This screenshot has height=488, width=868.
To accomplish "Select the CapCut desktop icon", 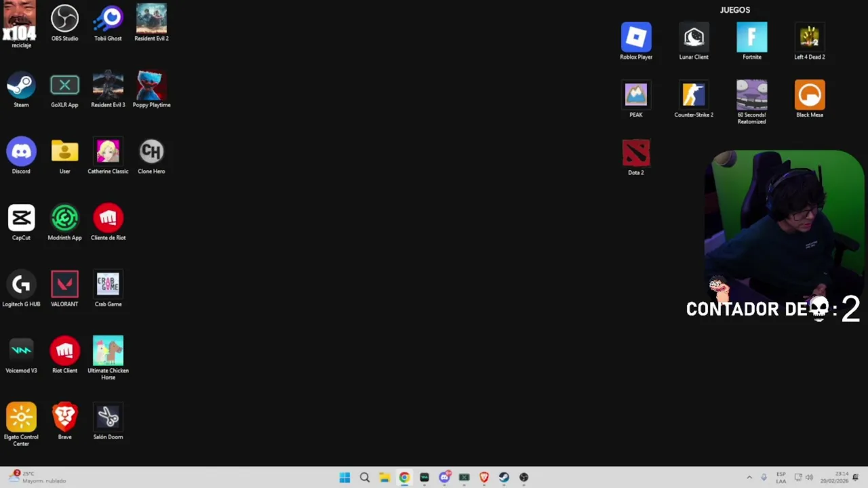I will [x=21, y=222].
